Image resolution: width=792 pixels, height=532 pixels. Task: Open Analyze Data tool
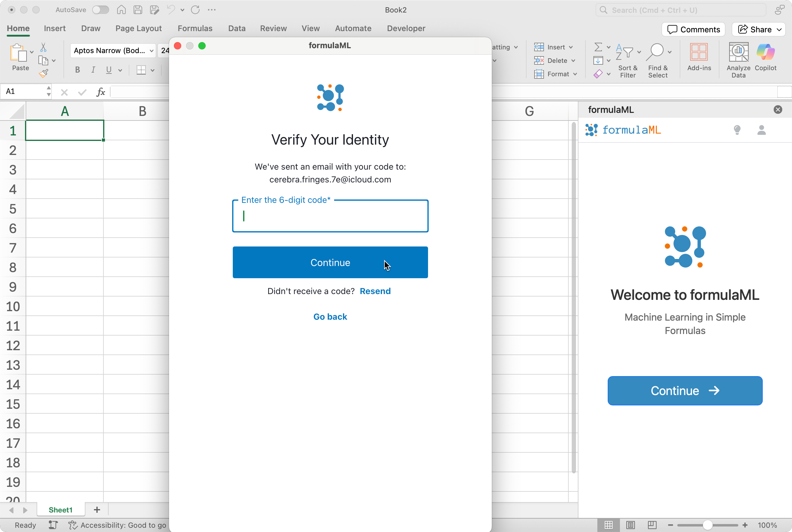[x=738, y=54]
